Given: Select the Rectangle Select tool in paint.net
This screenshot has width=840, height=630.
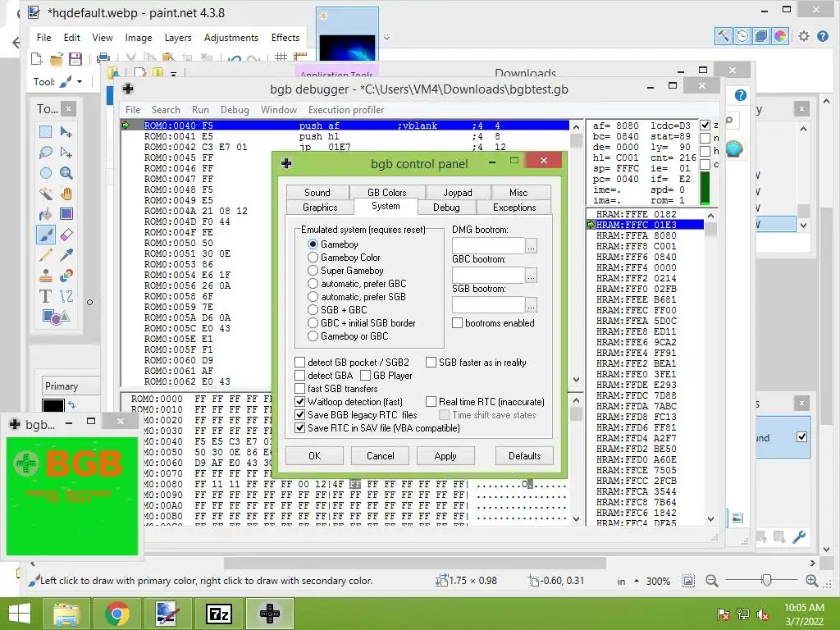Looking at the screenshot, I should pos(46,132).
